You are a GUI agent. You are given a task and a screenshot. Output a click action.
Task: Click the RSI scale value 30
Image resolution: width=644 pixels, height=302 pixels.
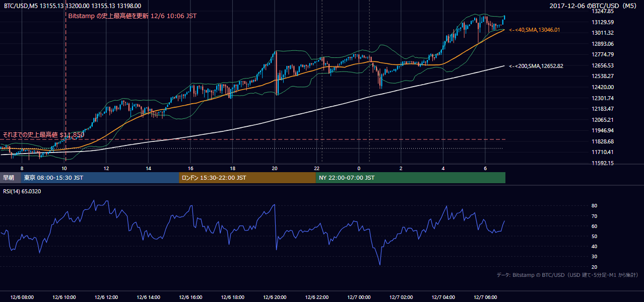pyautogui.click(x=594, y=256)
